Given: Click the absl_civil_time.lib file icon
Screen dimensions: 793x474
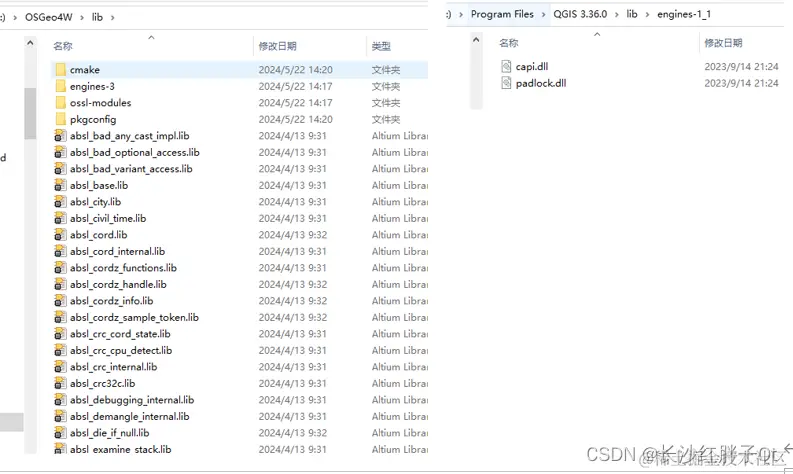Looking at the screenshot, I should click(x=60, y=219).
